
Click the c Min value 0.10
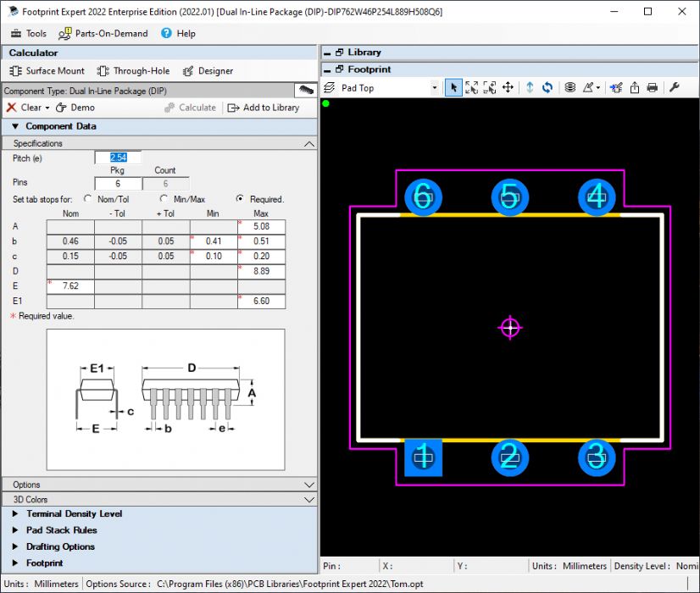pyautogui.click(x=214, y=256)
